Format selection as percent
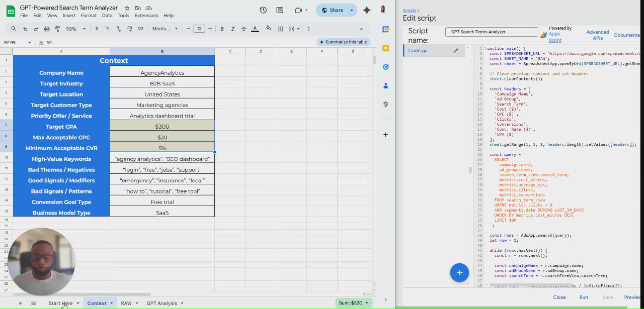The width and height of the screenshot is (644, 309). click(107, 29)
